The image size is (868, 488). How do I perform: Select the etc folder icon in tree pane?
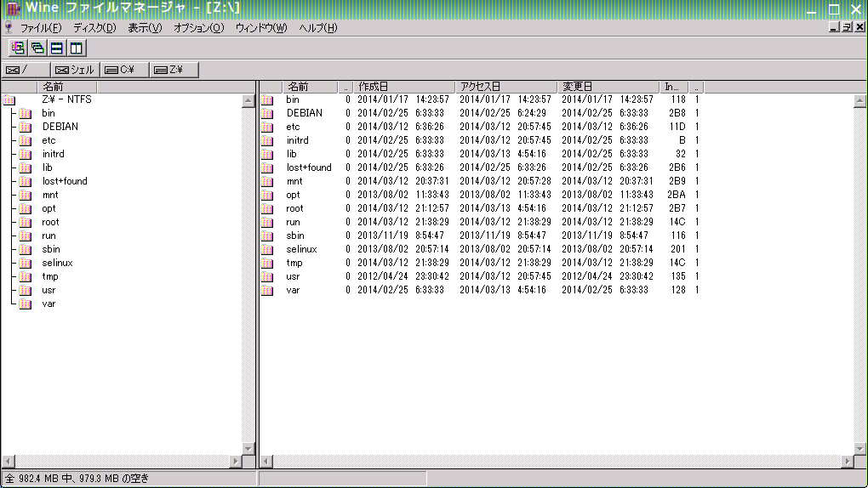[25, 140]
